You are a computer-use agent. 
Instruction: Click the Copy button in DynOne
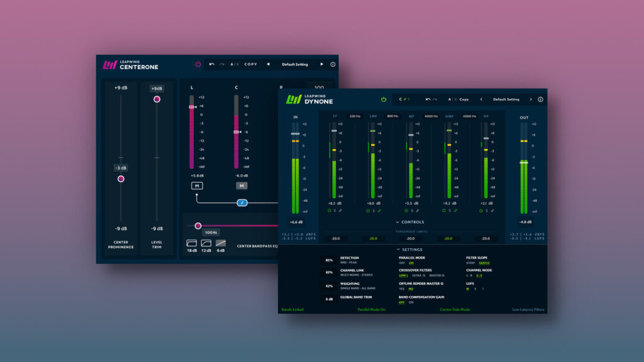tap(464, 99)
